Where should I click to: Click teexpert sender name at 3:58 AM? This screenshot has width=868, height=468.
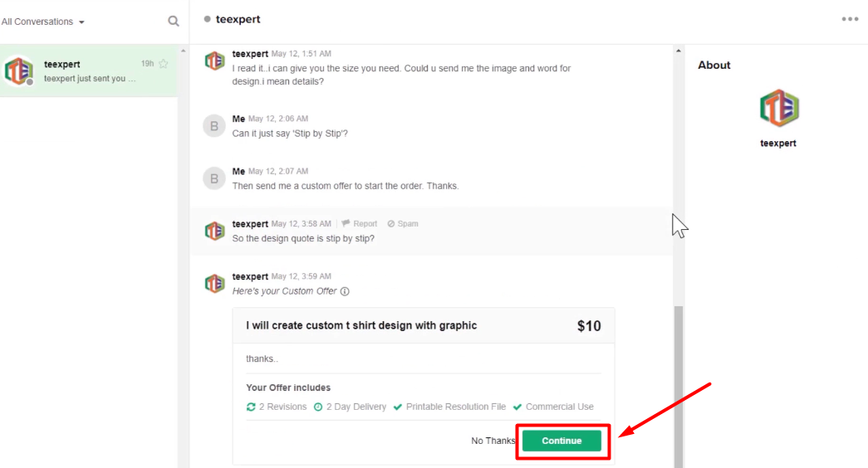pyautogui.click(x=250, y=224)
